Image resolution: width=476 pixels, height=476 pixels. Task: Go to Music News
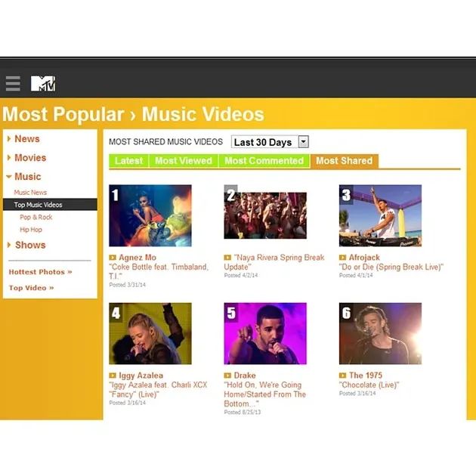[x=30, y=192]
